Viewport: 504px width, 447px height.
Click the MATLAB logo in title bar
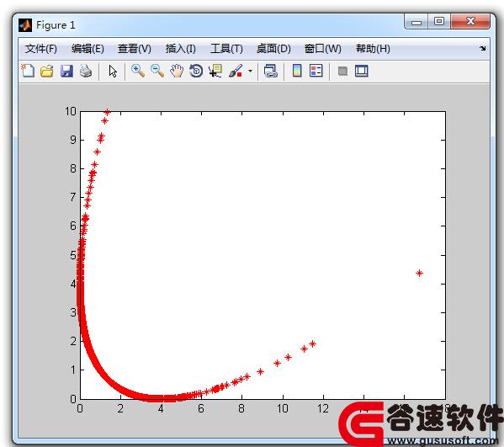point(25,25)
